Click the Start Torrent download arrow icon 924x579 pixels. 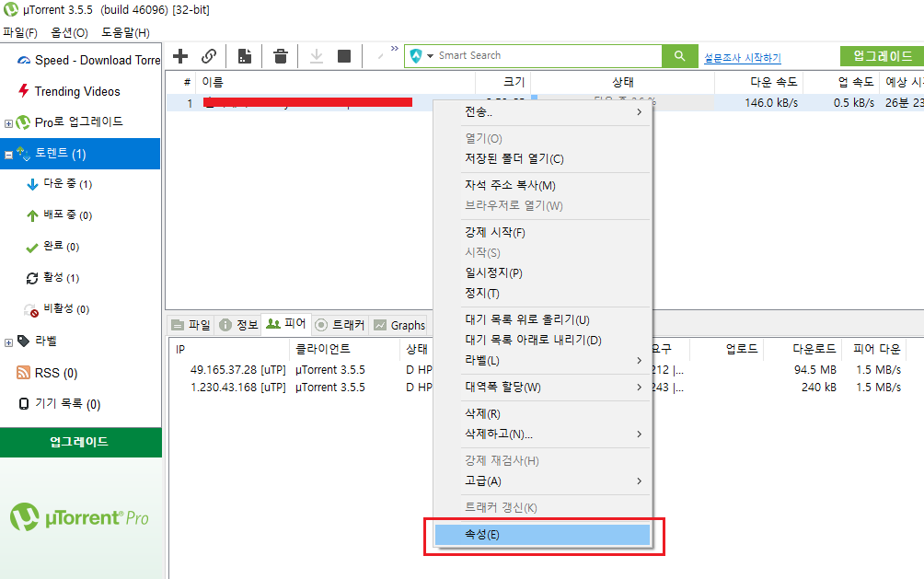point(317,56)
